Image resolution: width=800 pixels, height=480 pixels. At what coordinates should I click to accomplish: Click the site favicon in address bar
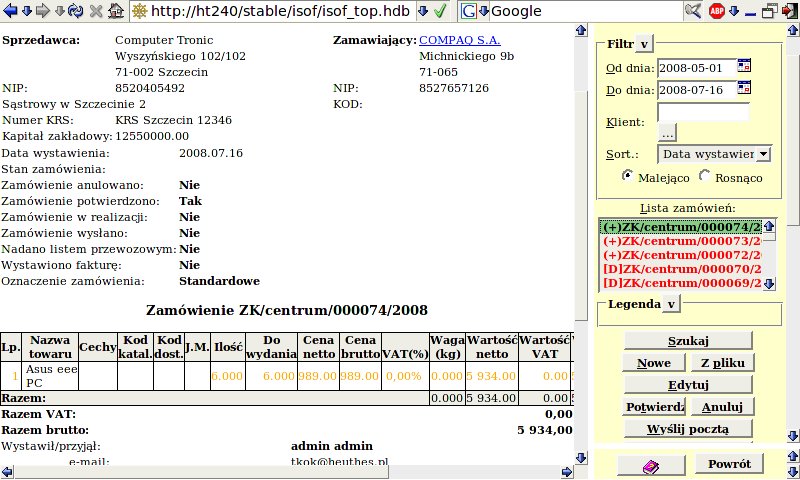coord(139,11)
